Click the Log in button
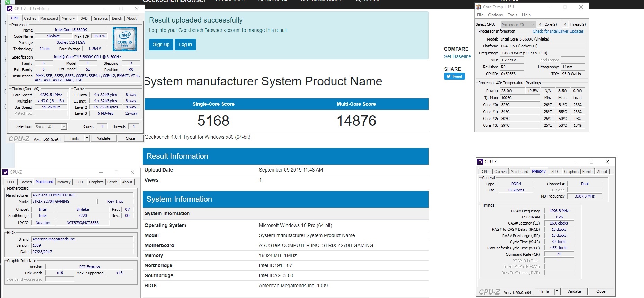This screenshot has height=298, width=644. coord(185,44)
